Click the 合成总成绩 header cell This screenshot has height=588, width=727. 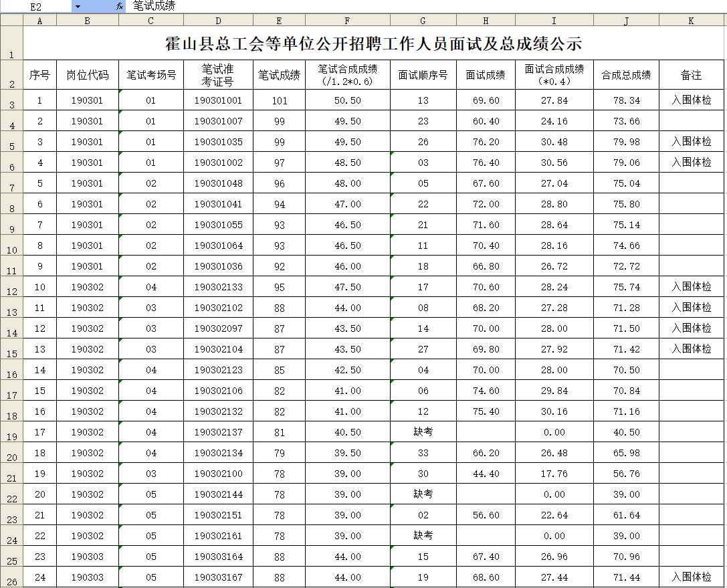tap(627, 75)
